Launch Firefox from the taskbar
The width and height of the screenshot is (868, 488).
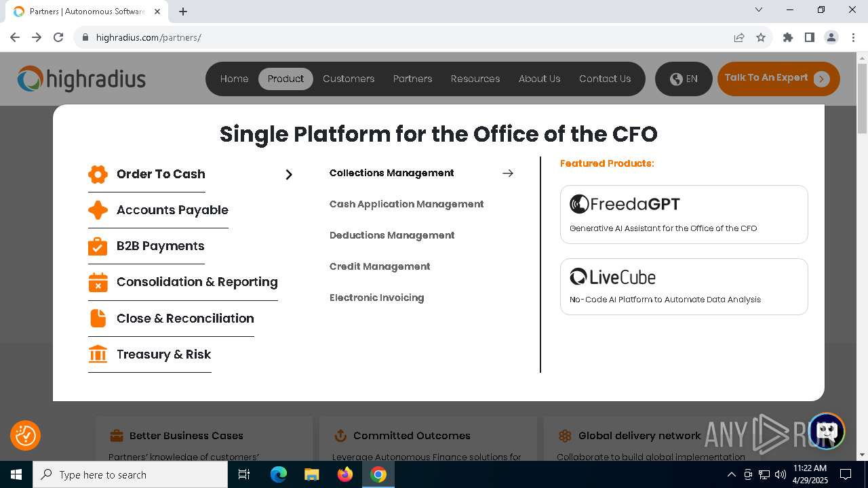[345, 474]
